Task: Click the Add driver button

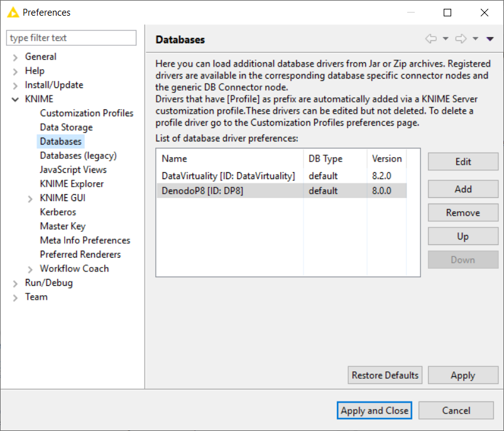Action: tap(463, 189)
